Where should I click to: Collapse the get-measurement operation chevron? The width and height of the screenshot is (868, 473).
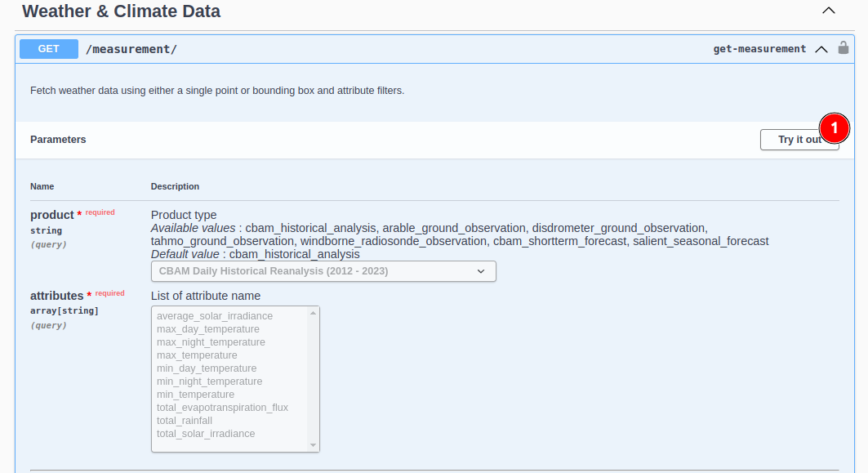pos(821,49)
